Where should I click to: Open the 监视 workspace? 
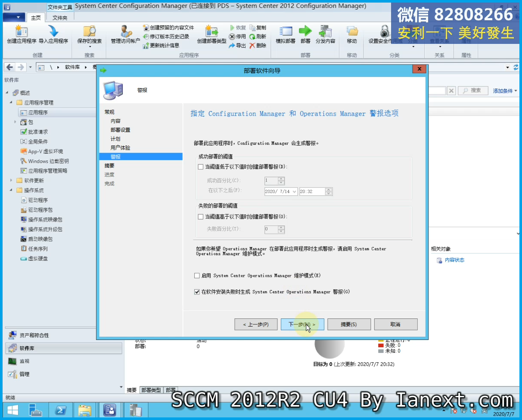64,361
